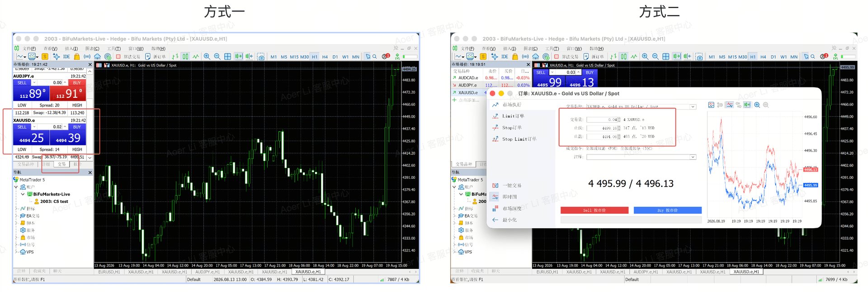This screenshot has height=292, width=868.
Task: Zoom in the order dialog tick chart
Action: click(757, 105)
